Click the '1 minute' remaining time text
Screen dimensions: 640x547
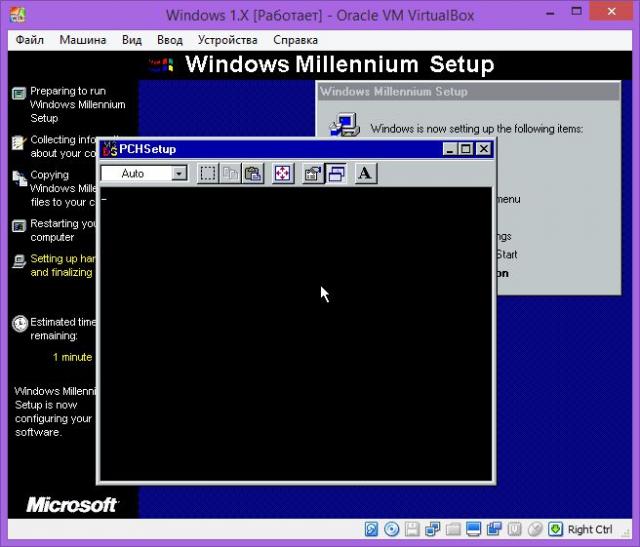click(x=73, y=357)
